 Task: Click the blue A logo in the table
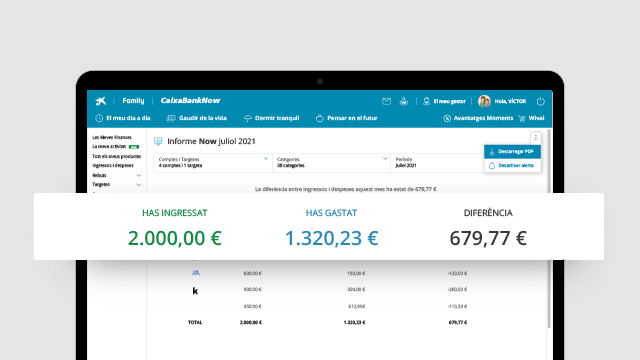pos(196,273)
